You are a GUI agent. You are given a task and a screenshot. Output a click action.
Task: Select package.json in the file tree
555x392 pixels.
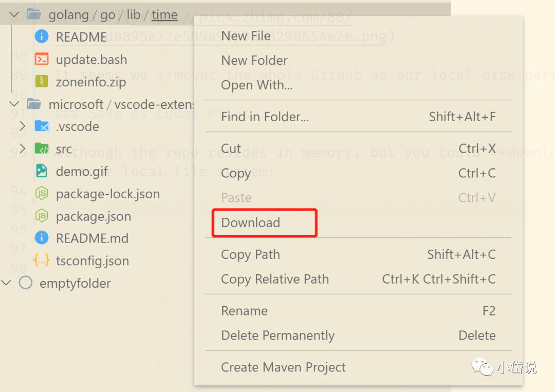click(94, 216)
